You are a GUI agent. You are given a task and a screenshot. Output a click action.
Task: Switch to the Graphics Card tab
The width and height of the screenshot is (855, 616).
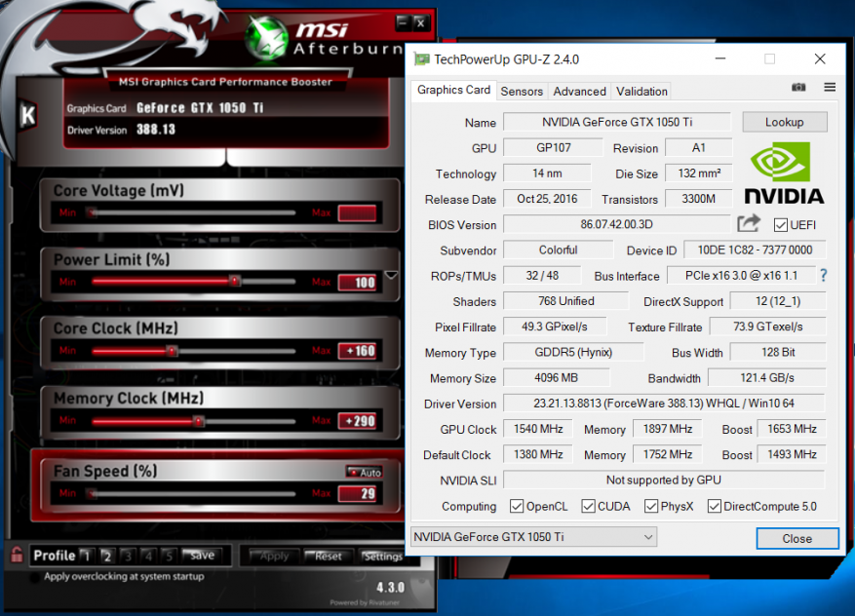[453, 90]
